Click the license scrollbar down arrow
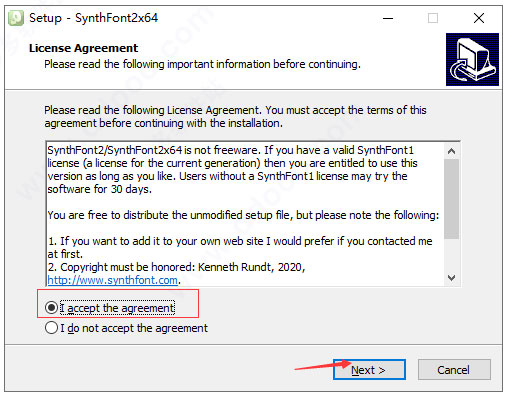Image resolution: width=511 pixels, height=396 pixels. 452,278
